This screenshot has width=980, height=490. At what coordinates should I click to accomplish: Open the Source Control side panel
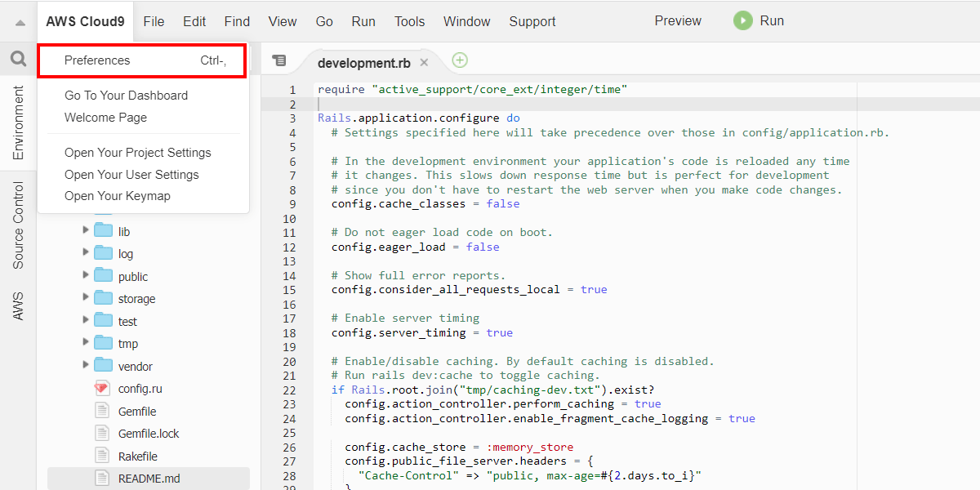[x=18, y=225]
